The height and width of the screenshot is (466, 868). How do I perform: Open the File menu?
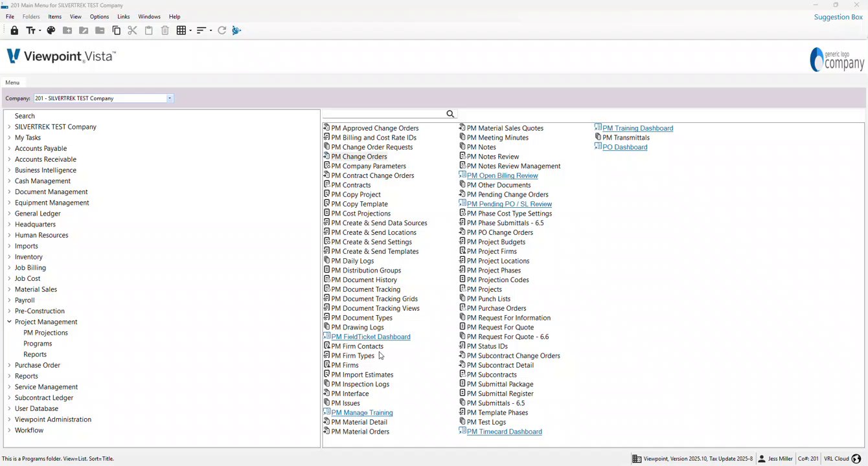(10, 17)
